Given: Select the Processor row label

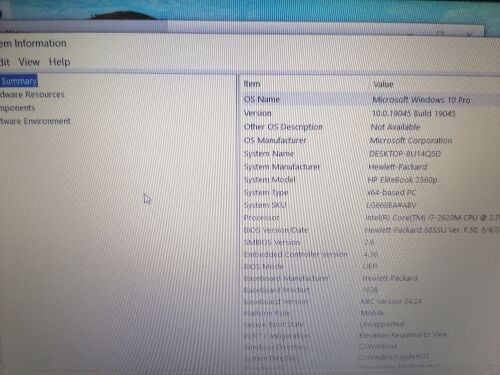Looking at the screenshot, I should coord(261,218).
